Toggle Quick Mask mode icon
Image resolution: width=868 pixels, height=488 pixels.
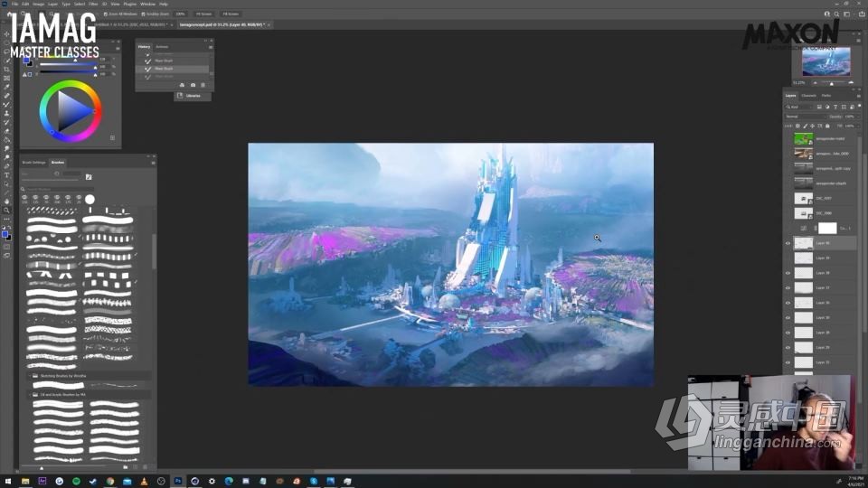[x=6, y=248]
